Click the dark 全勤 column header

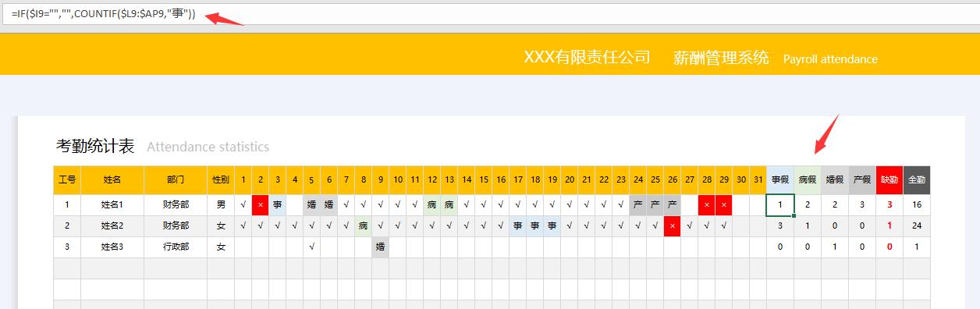(917, 179)
